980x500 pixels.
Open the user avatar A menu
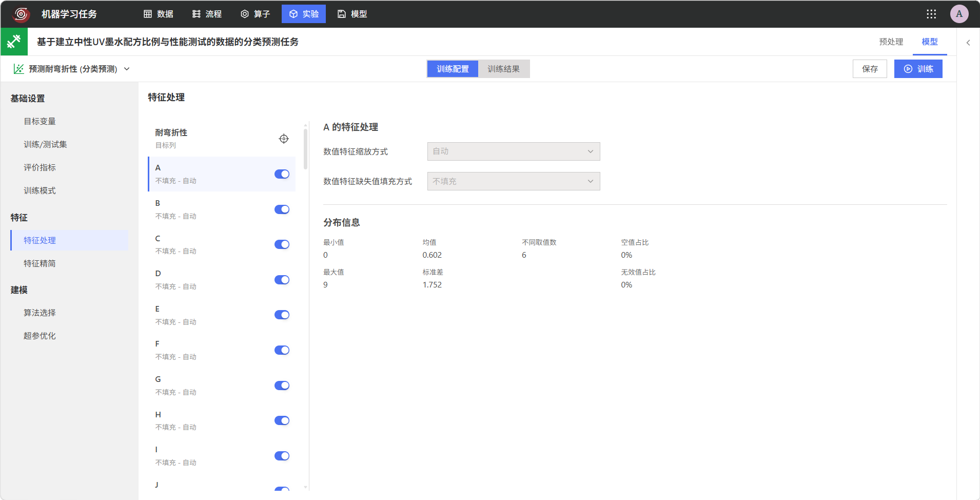point(959,14)
